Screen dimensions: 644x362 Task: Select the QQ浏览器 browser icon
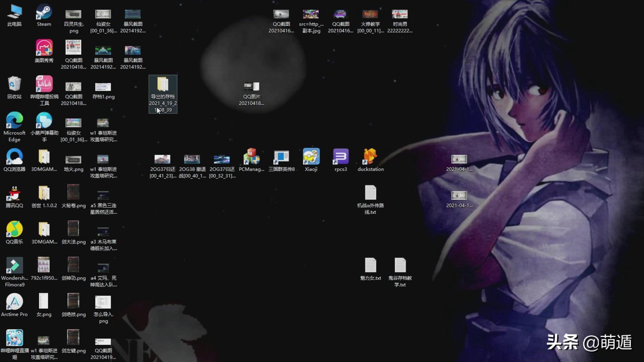14,157
